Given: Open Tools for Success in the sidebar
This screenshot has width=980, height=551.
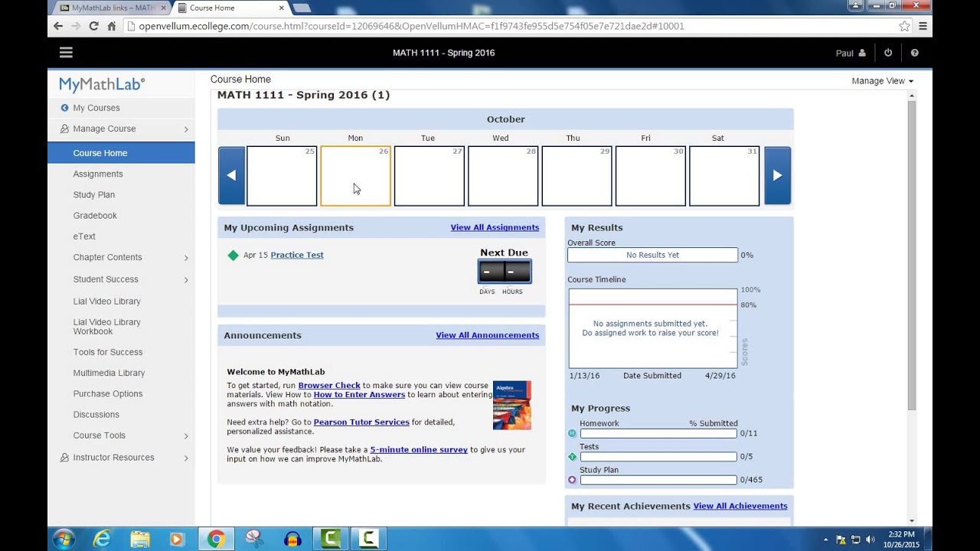Looking at the screenshot, I should click(108, 352).
